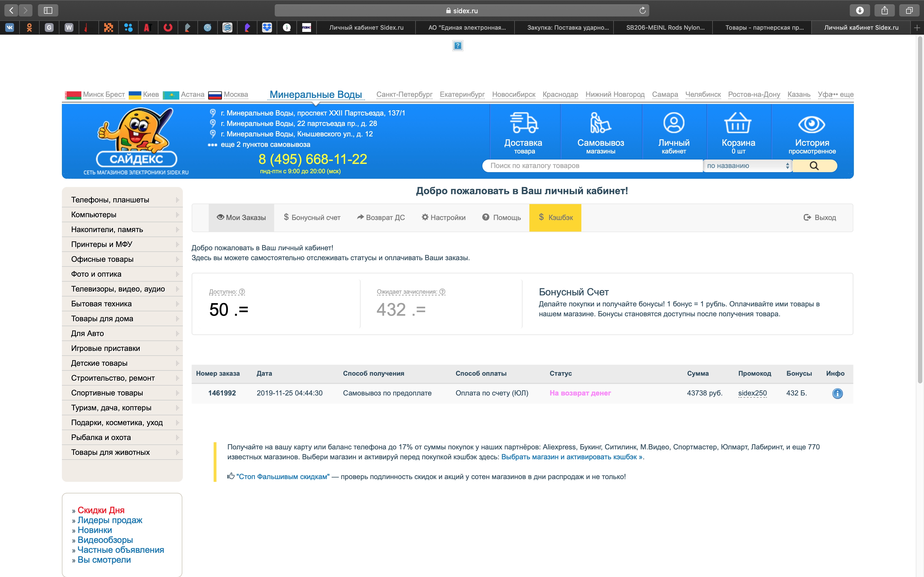This screenshot has width=924, height=577.
Task: Click the question mark near Ожидает зачисления
Action: pyautogui.click(x=442, y=292)
